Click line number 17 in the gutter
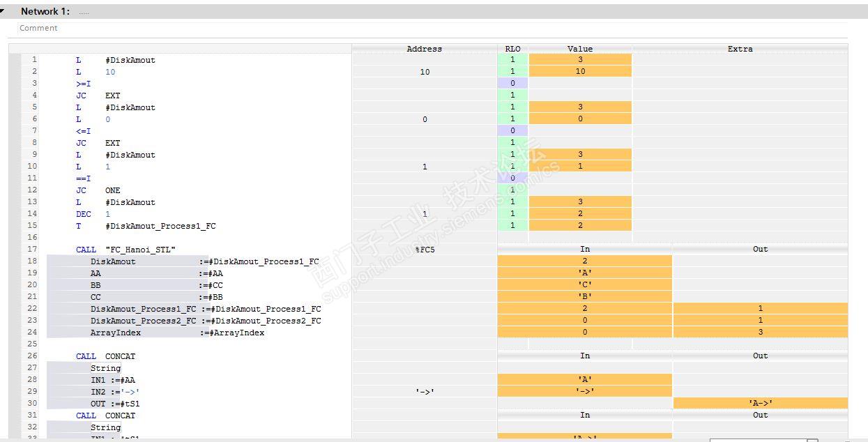This screenshot has height=442, width=868. pos(32,250)
